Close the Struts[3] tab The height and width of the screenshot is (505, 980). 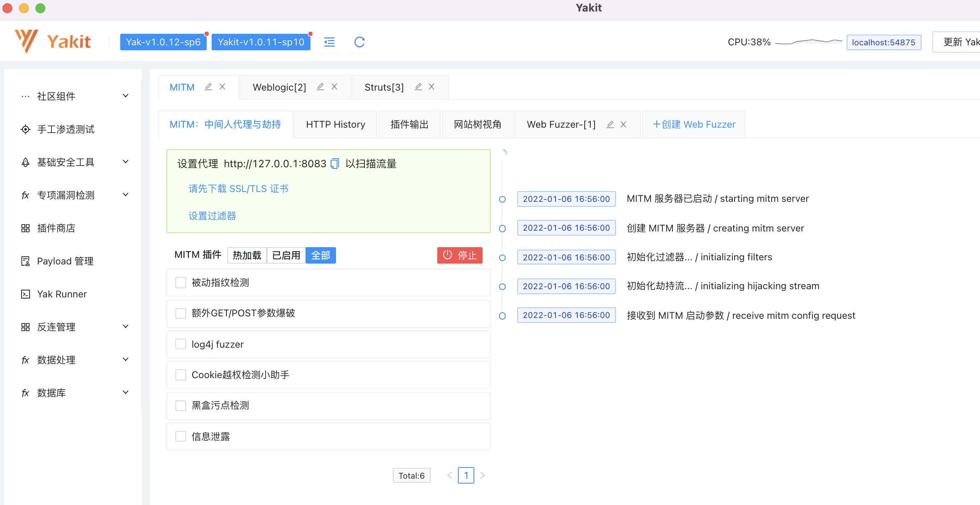click(x=432, y=87)
